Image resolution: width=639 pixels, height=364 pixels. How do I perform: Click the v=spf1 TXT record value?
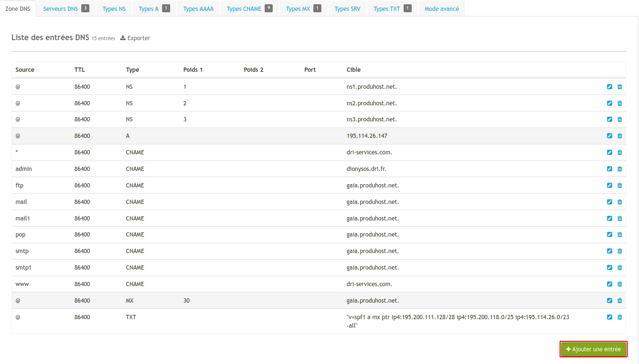click(x=458, y=321)
